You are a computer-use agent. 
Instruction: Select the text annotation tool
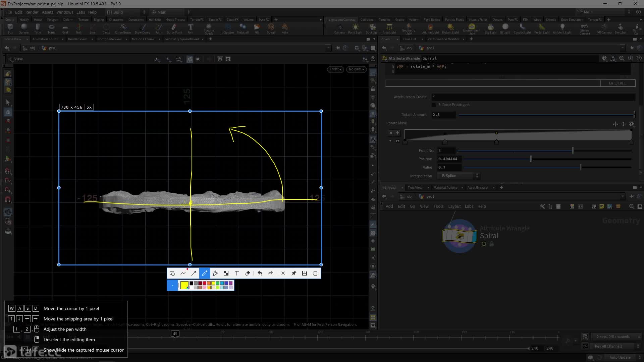[237, 273]
